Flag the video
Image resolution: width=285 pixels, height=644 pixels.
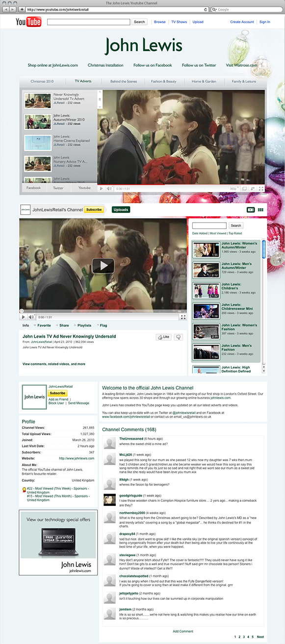(104, 325)
